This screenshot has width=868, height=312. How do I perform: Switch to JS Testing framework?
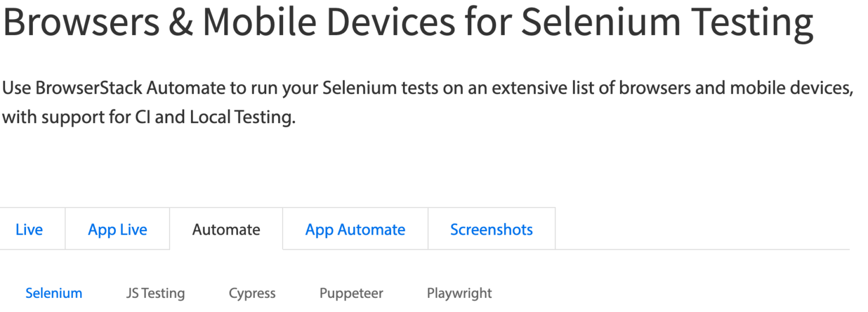click(155, 293)
